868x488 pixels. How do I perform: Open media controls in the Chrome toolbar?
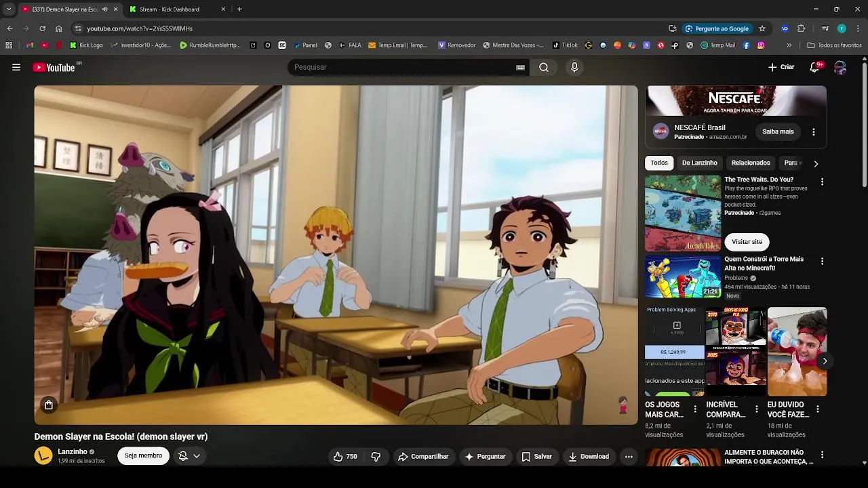coord(825,28)
